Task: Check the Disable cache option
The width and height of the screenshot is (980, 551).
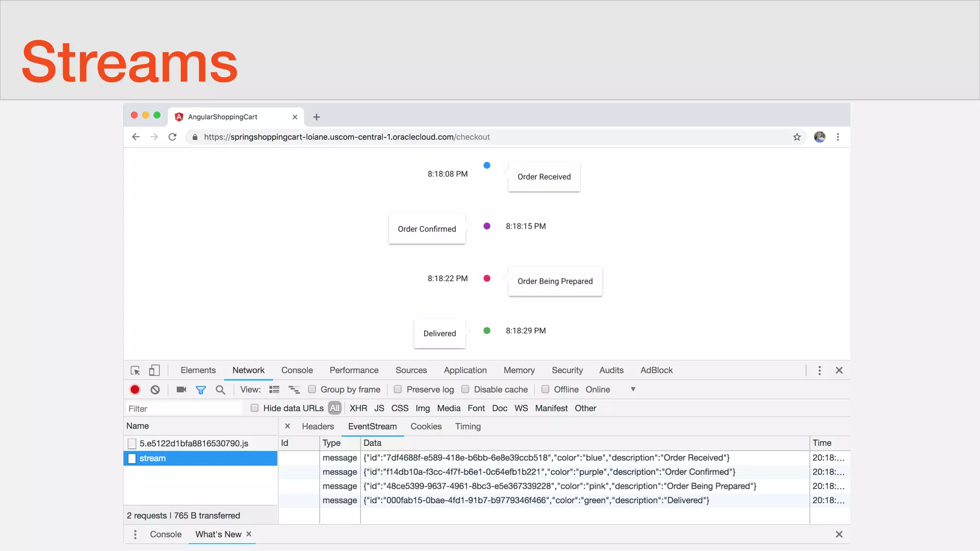Action: click(x=465, y=389)
